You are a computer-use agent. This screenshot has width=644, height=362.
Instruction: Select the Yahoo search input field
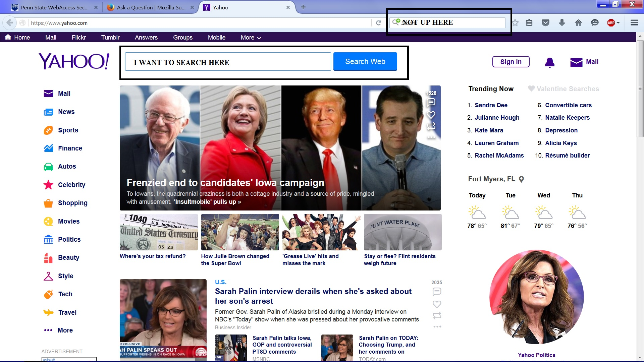point(228,61)
